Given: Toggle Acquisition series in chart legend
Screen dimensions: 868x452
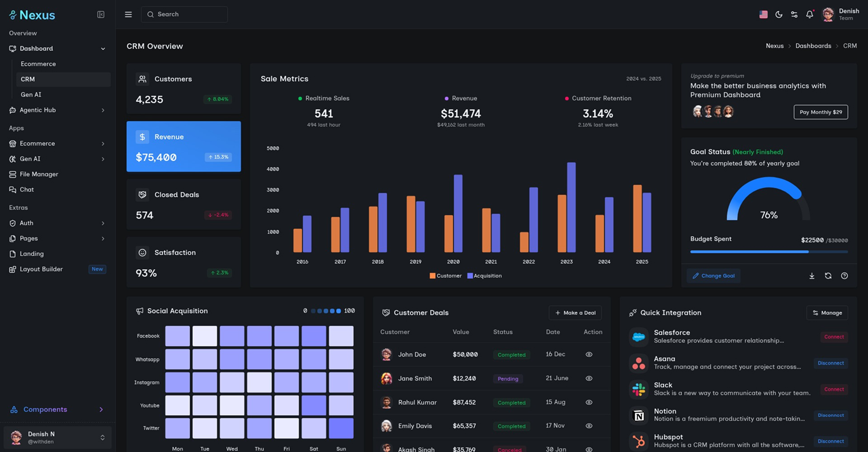Looking at the screenshot, I should tap(485, 276).
